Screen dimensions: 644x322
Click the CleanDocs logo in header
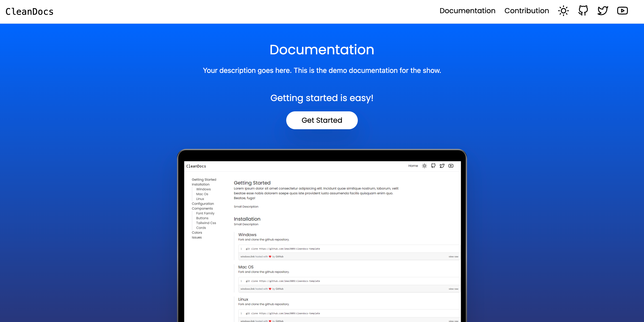pos(30,12)
